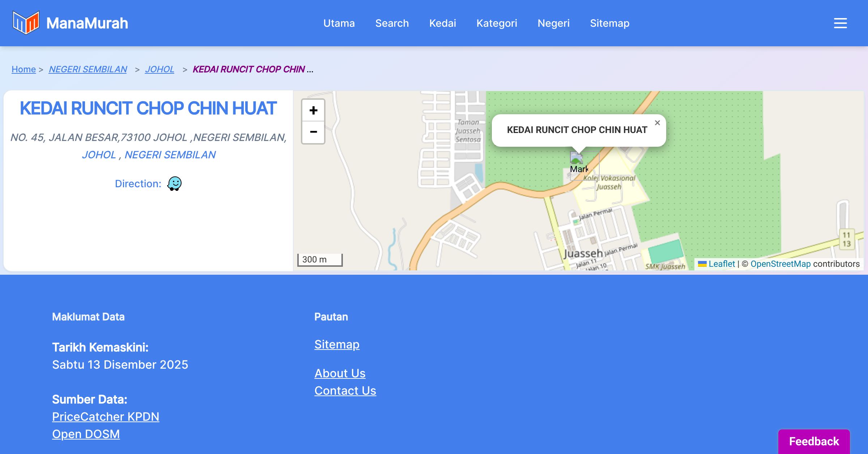Go to the JOHOL breadcrumb

(159, 69)
